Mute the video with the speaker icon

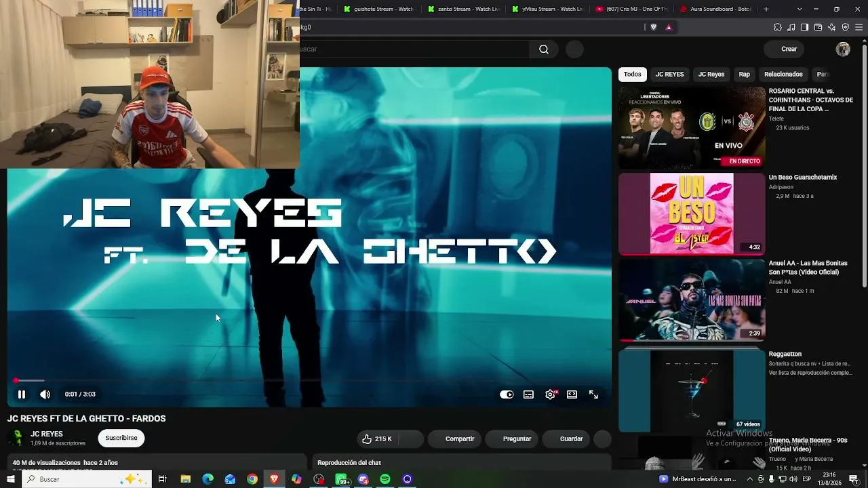[x=45, y=394]
